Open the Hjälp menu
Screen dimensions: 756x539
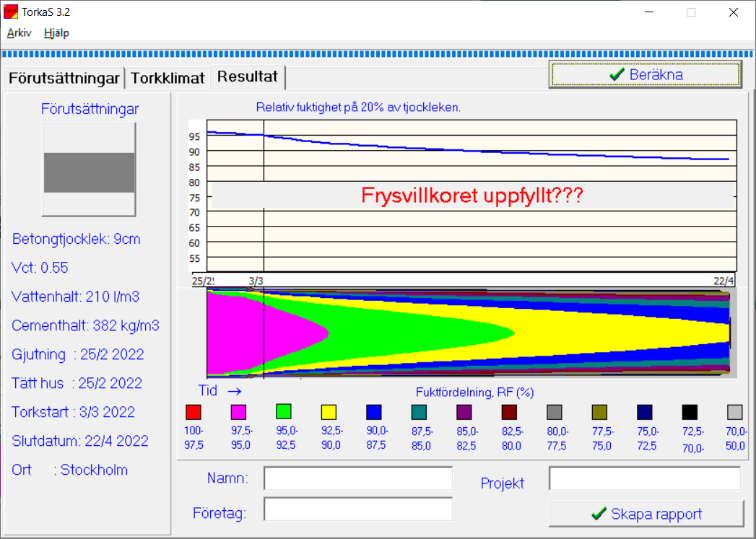(x=56, y=32)
